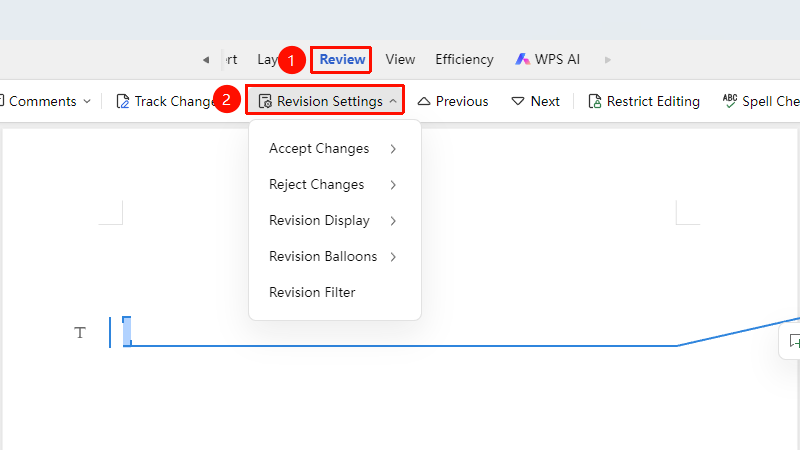Expand the Revision Balloons arrow
The width and height of the screenshot is (800, 450).
tap(393, 257)
